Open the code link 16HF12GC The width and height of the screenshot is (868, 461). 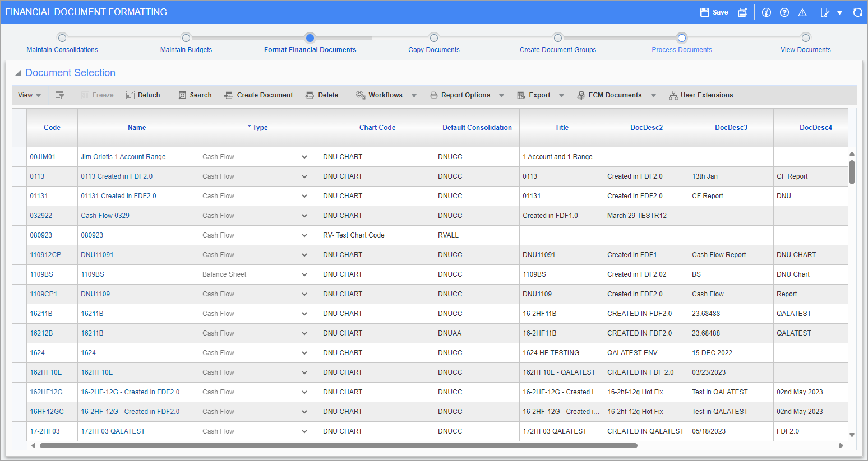[47, 412]
